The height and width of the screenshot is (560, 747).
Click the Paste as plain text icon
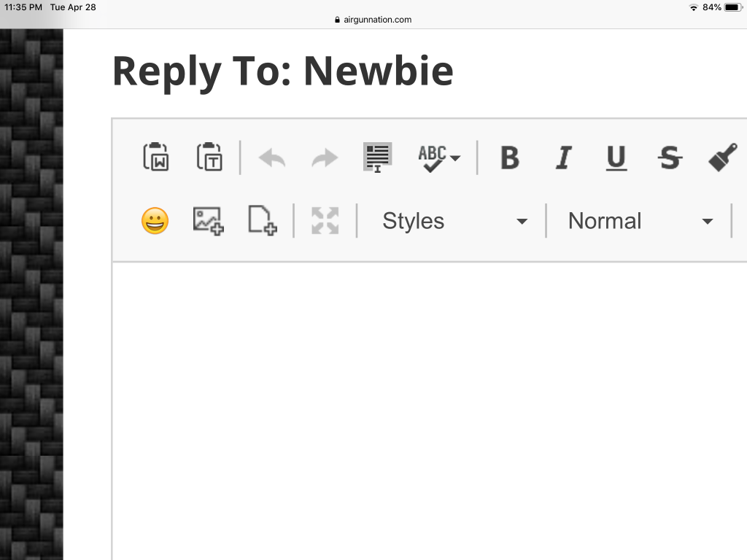[209, 157]
